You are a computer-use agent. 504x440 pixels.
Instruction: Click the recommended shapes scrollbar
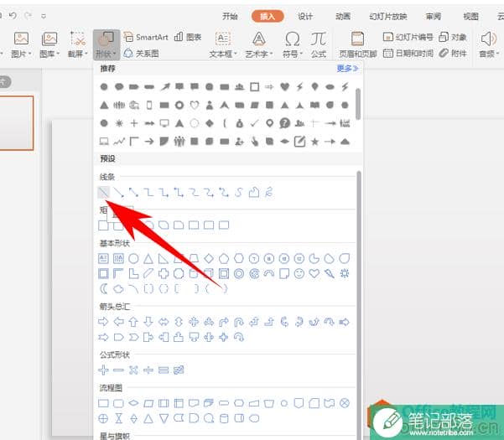click(x=358, y=104)
